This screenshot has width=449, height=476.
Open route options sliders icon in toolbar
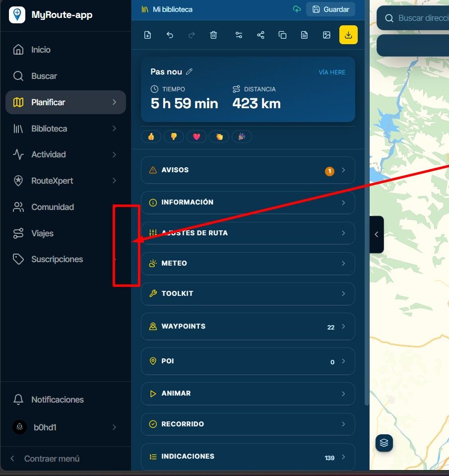239,35
